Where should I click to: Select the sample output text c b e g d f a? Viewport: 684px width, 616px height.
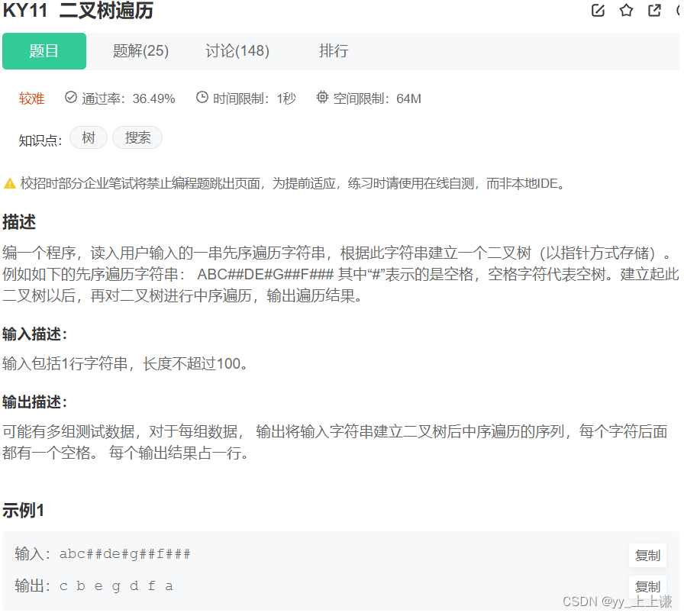(115, 585)
